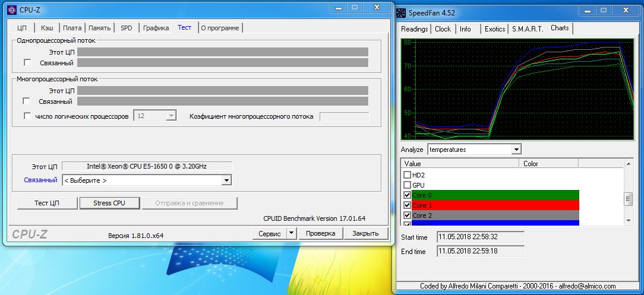Image resolution: width=644 pixels, height=295 pixels.
Task: Open the О программе tab
Action: 220,28
